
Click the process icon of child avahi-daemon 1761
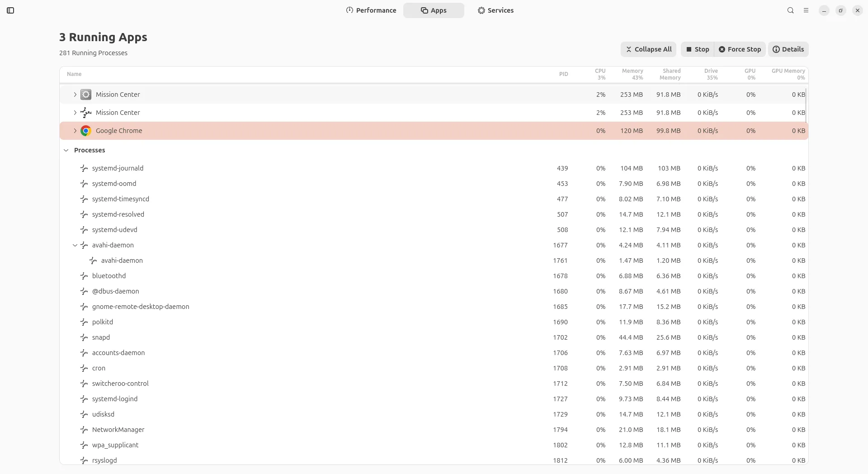point(93,261)
